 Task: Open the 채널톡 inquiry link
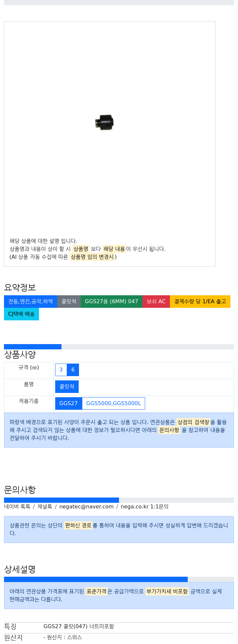(45, 507)
